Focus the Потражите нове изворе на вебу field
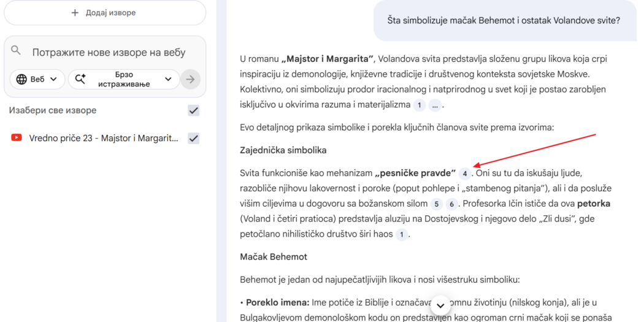Image resolution: width=644 pixels, height=322 pixels. [x=109, y=53]
